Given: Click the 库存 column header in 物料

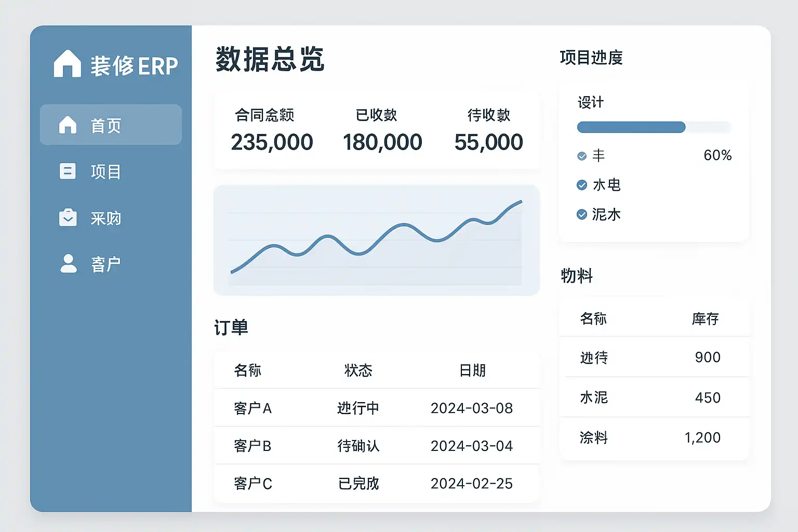Looking at the screenshot, I should point(705,318).
